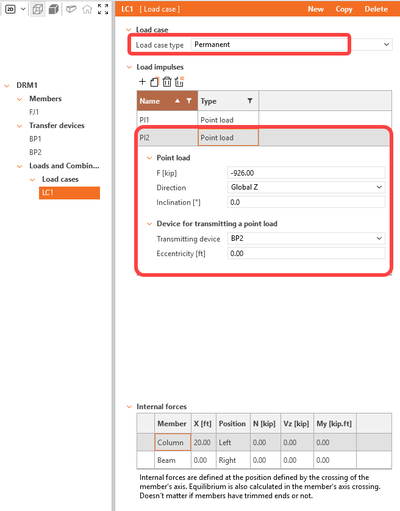This screenshot has width=400, height=511.
Task: Copy the selected load impulse icon
Action: tap(154, 82)
